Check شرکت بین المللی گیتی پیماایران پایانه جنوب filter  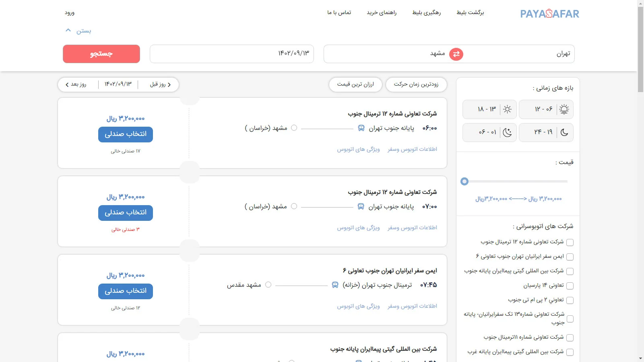pyautogui.click(x=570, y=271)
